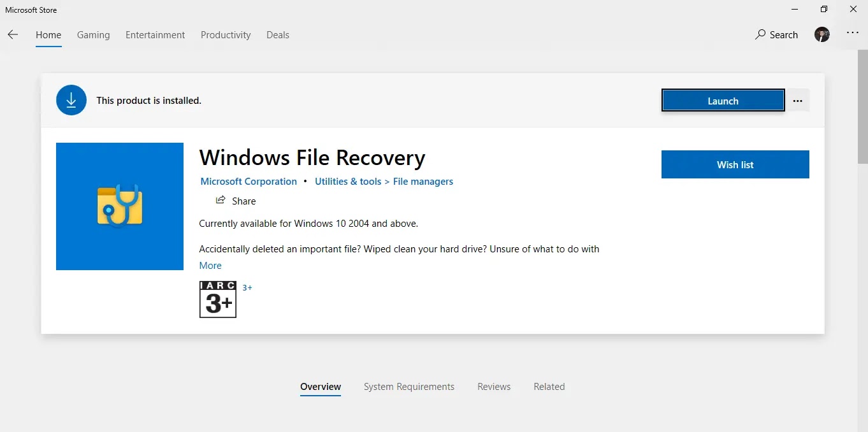Open the Productivity tab
The width and height of the screenshot is (868, 432).
point(226,35)
